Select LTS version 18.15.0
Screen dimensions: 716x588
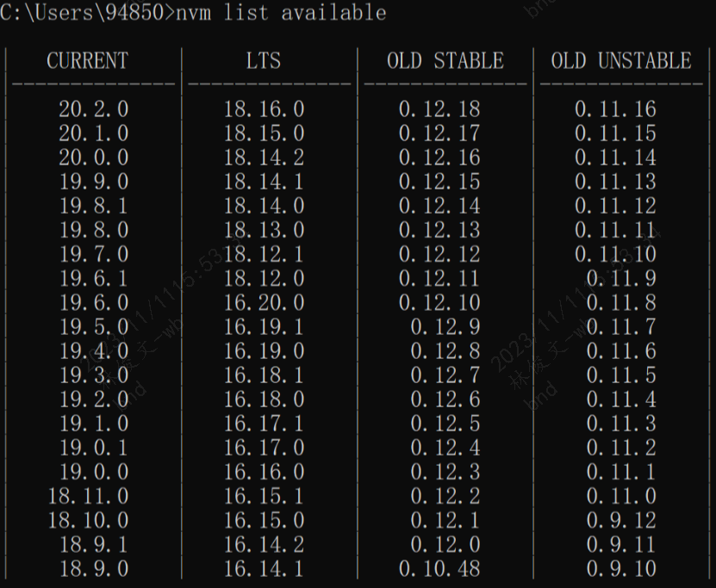pos(264,133)
